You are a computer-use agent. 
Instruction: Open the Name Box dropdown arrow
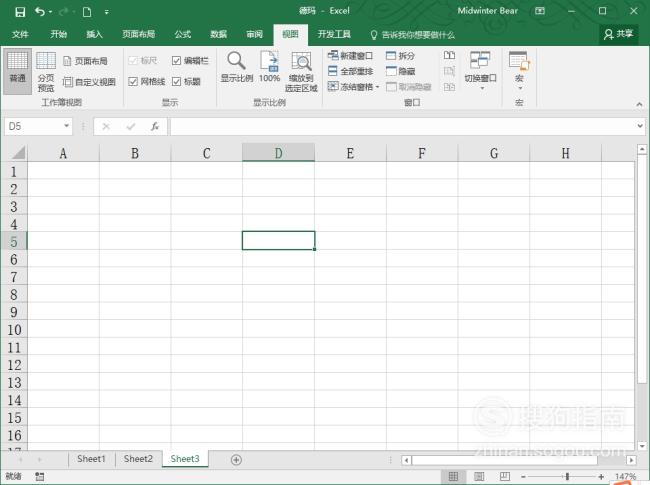(x=66, y=126)
